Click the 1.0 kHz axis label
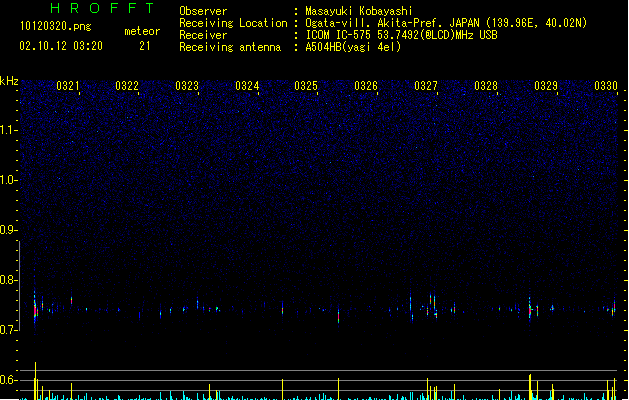The height and width of the screenshot is (400, 629). pyautogui.click(x=7, y=180)
